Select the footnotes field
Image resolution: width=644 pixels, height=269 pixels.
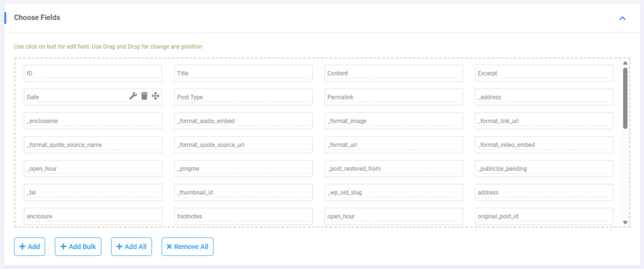pyautogui.click(x=243, y=216)
